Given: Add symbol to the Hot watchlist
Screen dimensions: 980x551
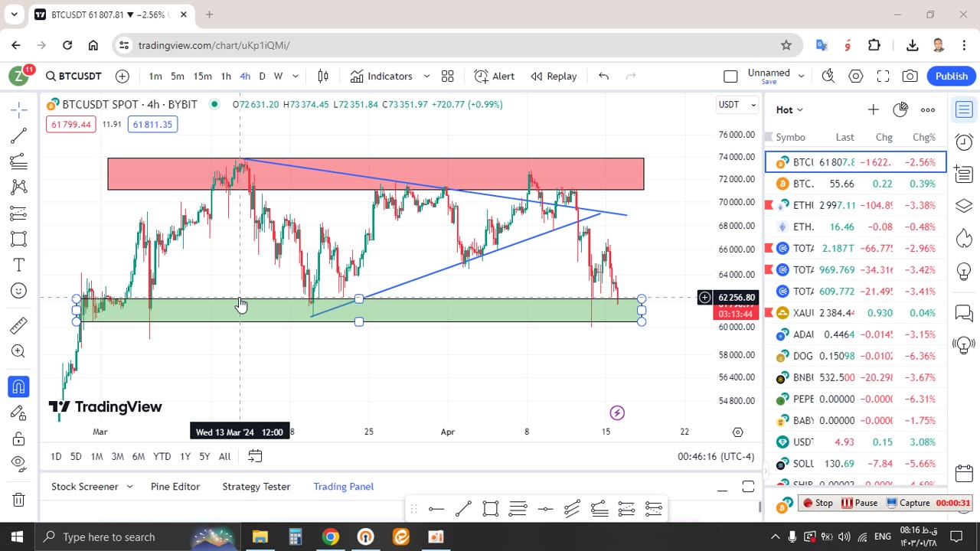Looking at the screenshot, I should (873, 109).
